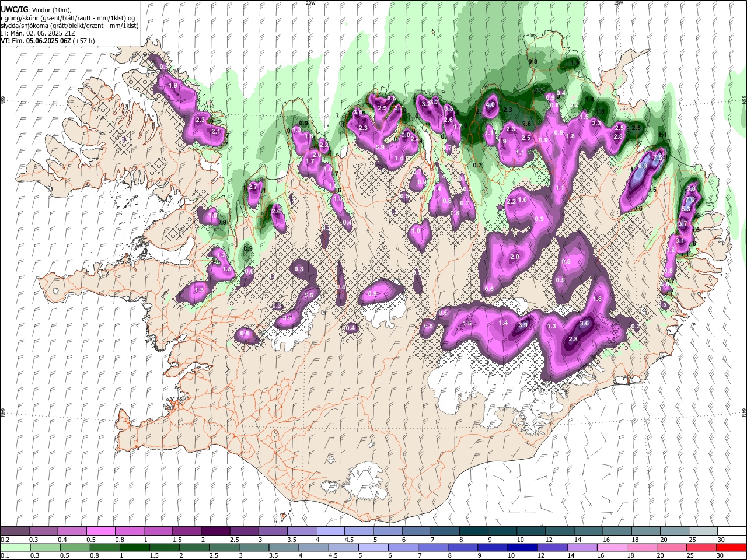
Task: Click the '20W' longitude label
Action: [x=310, y=3]
